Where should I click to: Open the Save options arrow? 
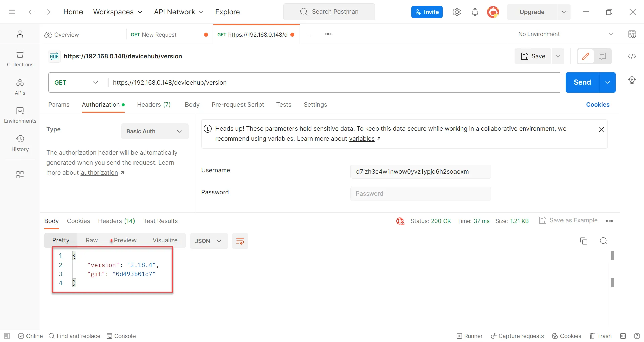tap(558, 56)
